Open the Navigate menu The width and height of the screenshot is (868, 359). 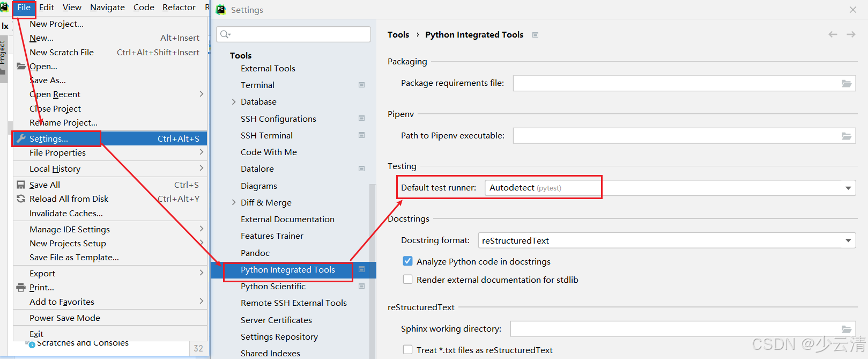[107, 8]
